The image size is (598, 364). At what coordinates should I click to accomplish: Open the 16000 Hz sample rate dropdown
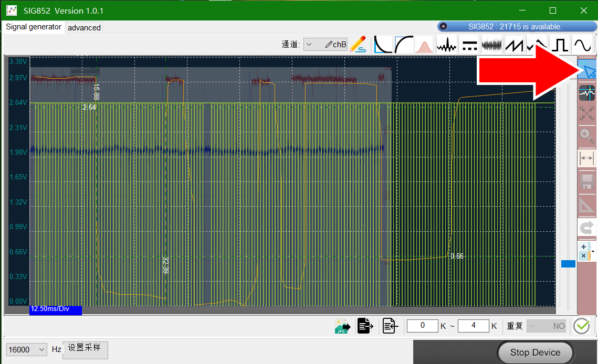[27, 349]
